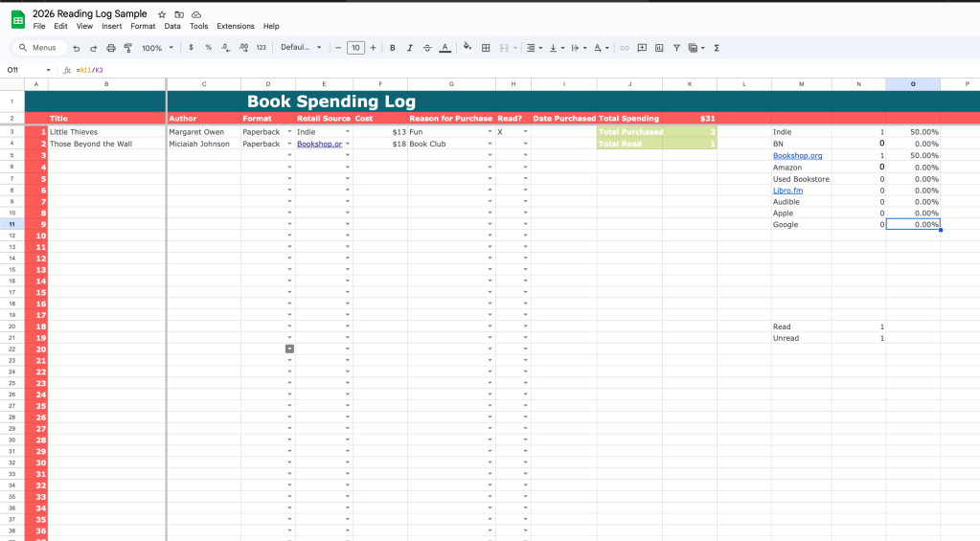Viewport: 980px width, 541px height.
Task: Open the Data menu
Action: pos(172,26)
